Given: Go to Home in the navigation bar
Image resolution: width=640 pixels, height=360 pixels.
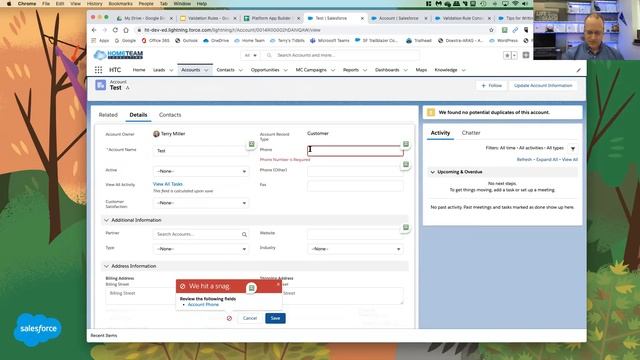Looking at the screenshot, I should tap(139, 70).
